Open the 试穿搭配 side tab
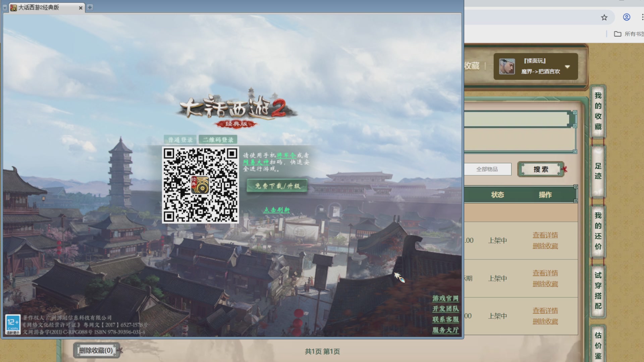The height and width of the screenshot is (362, 644). (x=598, y=291)
